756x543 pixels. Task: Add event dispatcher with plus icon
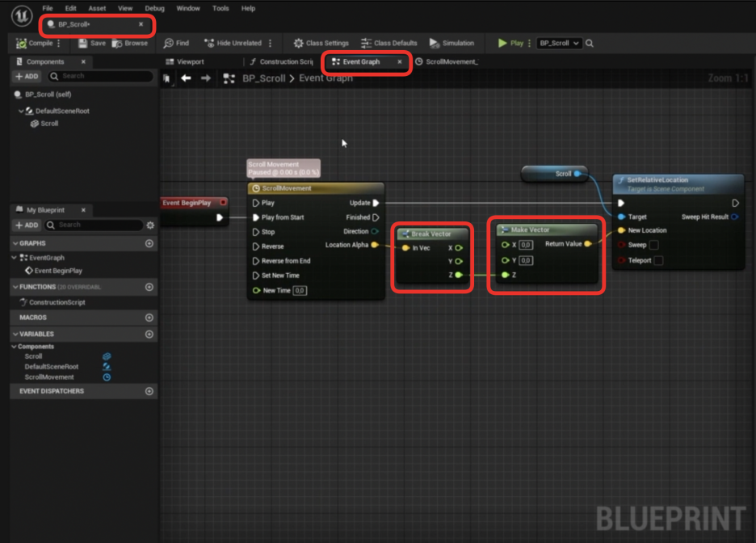point(149,391)
